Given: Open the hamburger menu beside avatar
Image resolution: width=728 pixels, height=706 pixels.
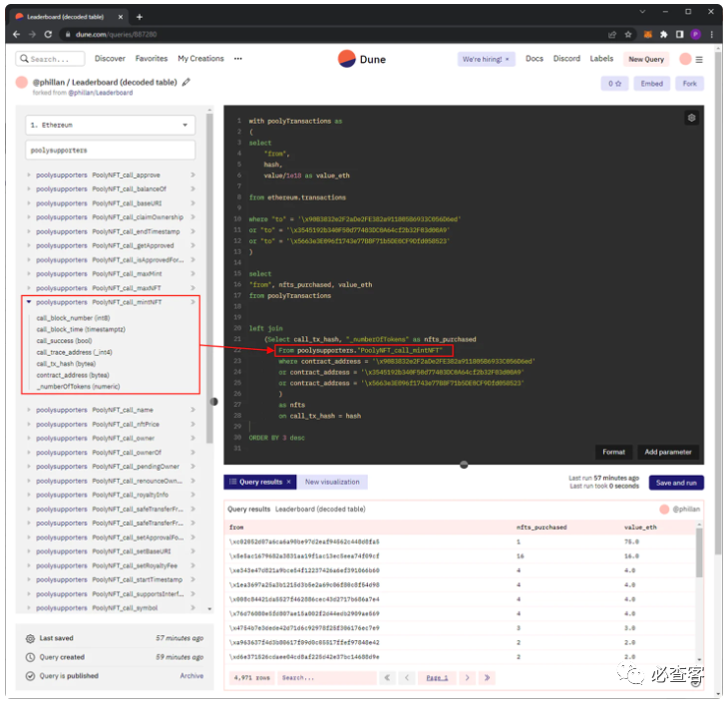Looking at the screenshot, I should 699,60.
